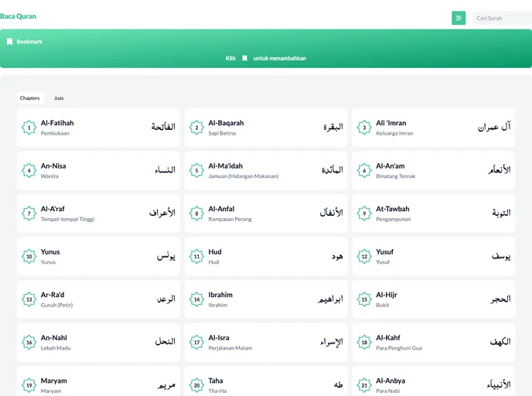Click the 'Perjalanan Malam' subtitle
Viewport: 532px width, 396px height.
point(230,348)
